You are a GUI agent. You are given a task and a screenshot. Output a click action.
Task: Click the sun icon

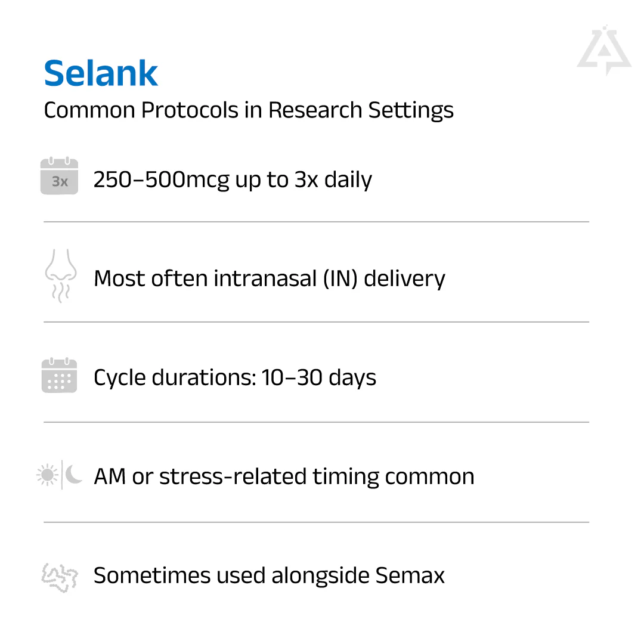(47, 475)
